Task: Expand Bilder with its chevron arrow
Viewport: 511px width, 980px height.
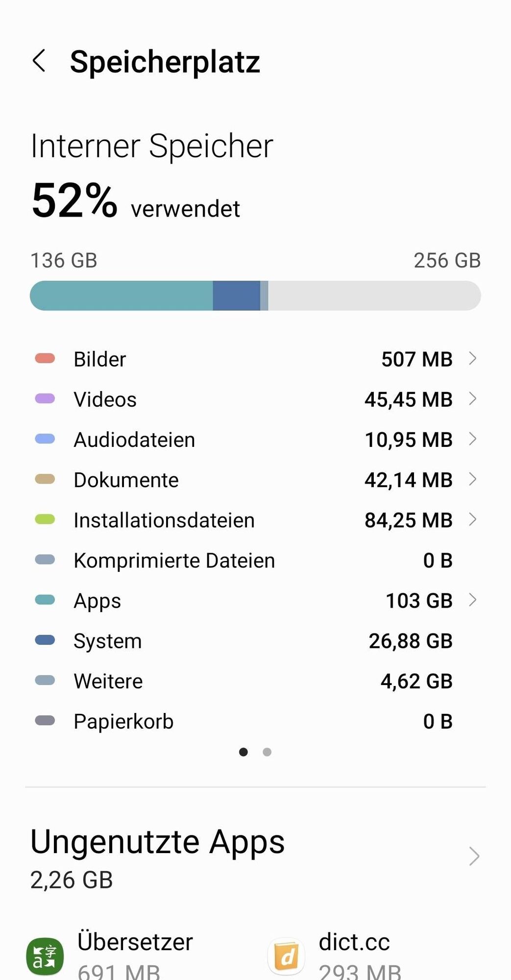Action: [473, 358]
